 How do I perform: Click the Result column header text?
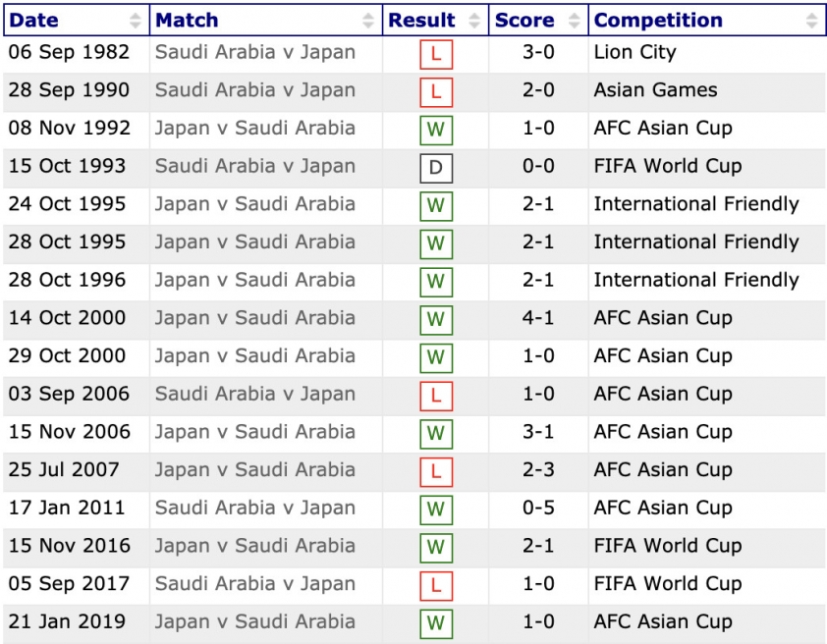(x=421, y=20)
